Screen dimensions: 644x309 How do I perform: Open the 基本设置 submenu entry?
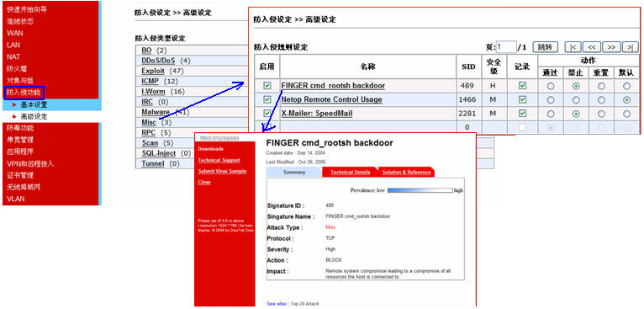pos(34,105)
